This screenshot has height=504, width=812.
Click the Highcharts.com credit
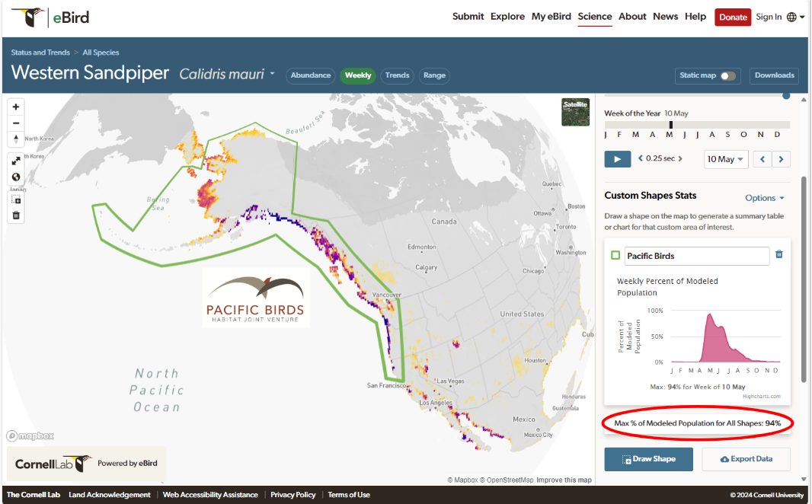[761, 397]
